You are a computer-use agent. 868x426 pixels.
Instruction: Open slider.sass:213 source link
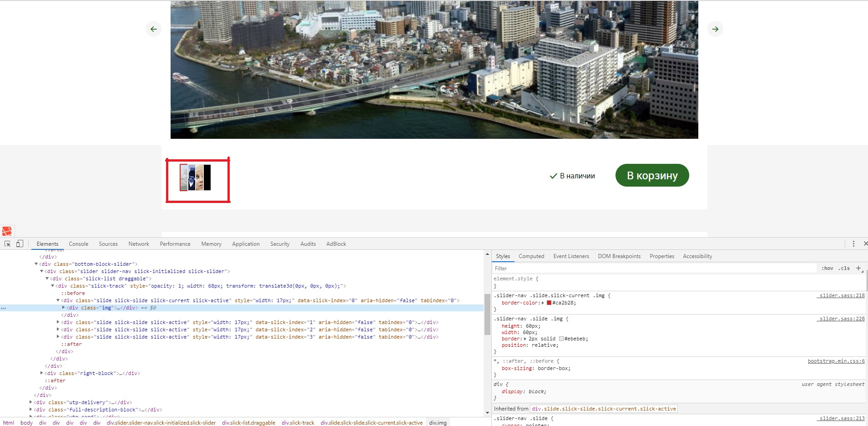pos(841,418)
